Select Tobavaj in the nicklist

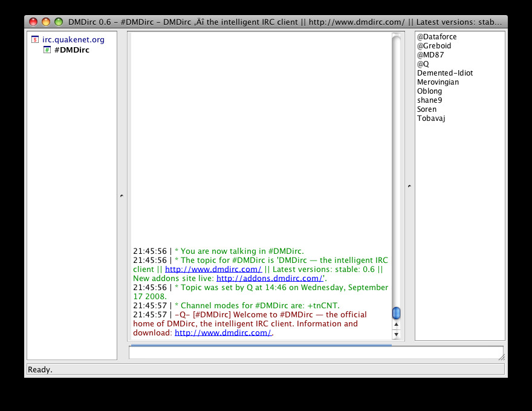[x=431, y=118]
